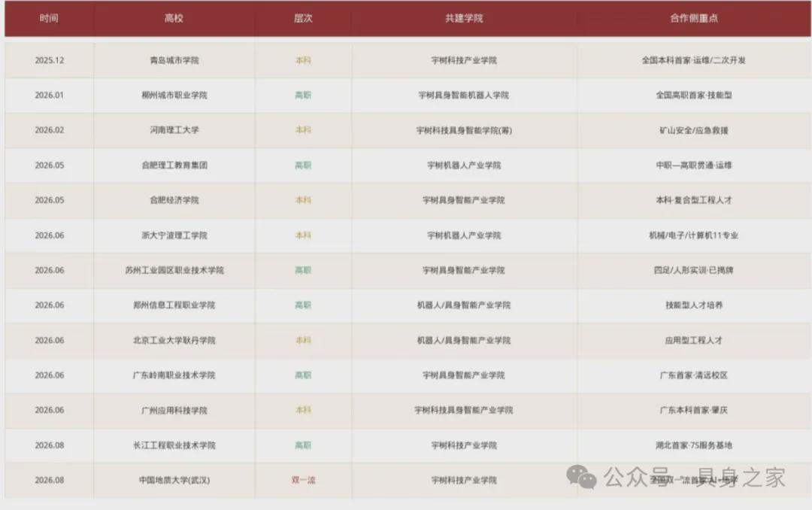Click the 技能型人才培养 cell
The height and width of the screenshot is (510, 812).
pyautogui.click(x=694, y=305)
